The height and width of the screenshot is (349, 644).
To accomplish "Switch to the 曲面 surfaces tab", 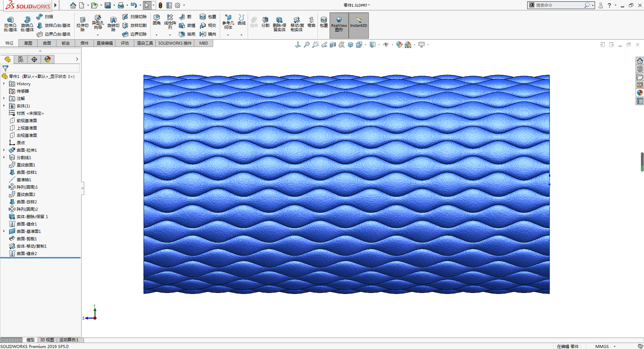I will 47,43.
